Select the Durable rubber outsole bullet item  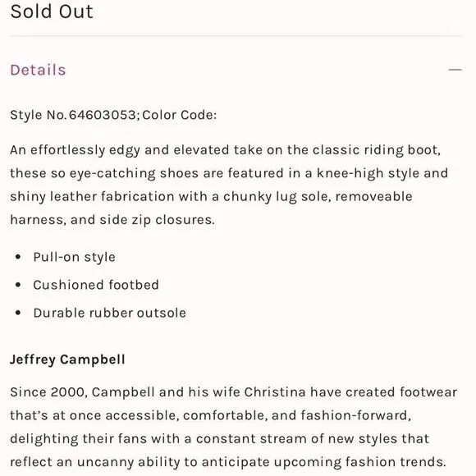(110, 313)
